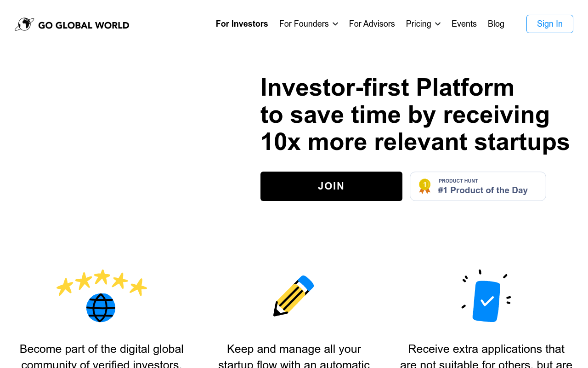Open the Pricing menu item
The height and width of the screenshot is (368, 588).
[418, 24]
